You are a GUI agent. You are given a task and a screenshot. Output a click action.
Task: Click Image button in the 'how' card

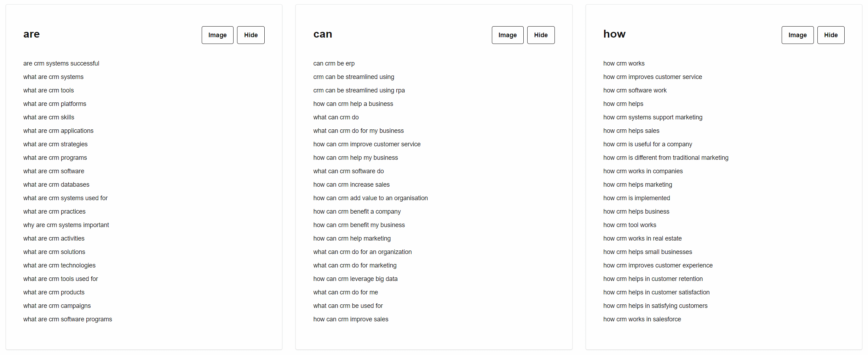798,35
